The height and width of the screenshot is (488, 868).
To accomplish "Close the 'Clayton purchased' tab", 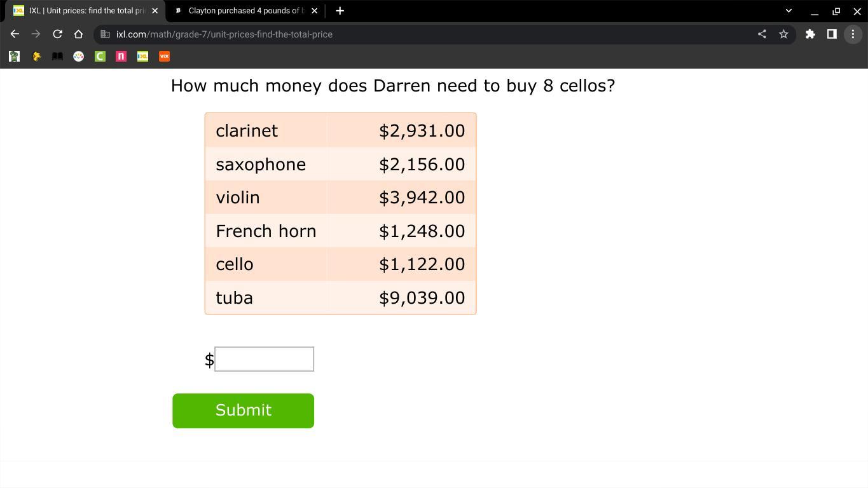I will pos(314,11).
